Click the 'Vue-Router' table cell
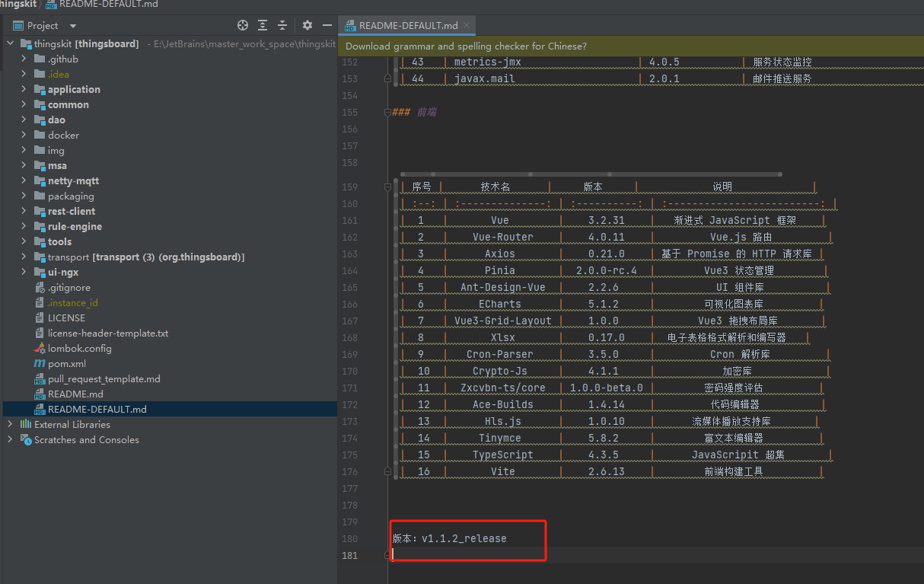Screen dimensions: 924x584 502,237
